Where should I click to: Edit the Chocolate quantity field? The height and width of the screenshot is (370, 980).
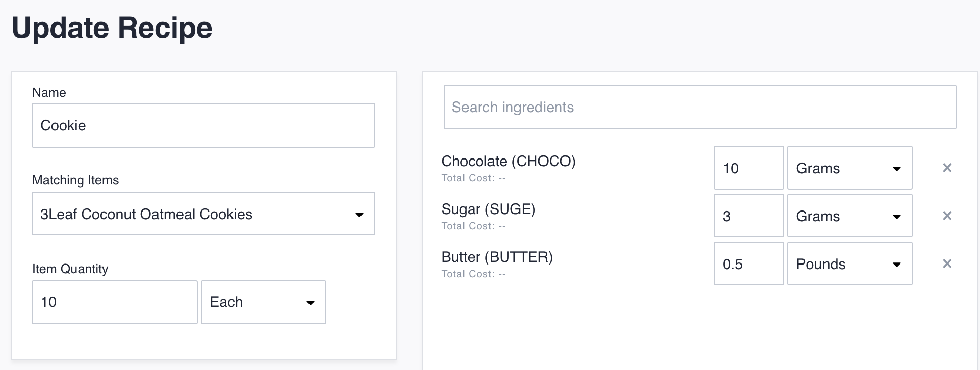click(748, 168)
